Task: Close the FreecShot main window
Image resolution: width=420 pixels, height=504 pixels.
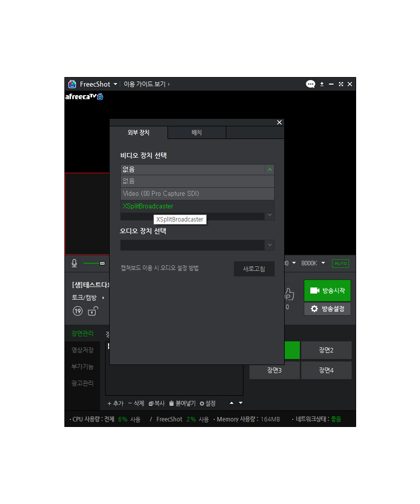Action: [x=350, y=84]
